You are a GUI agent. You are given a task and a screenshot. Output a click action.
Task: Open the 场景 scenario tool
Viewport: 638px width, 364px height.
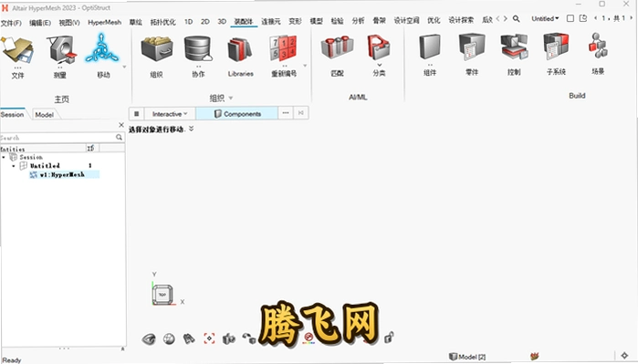(598, 46)
